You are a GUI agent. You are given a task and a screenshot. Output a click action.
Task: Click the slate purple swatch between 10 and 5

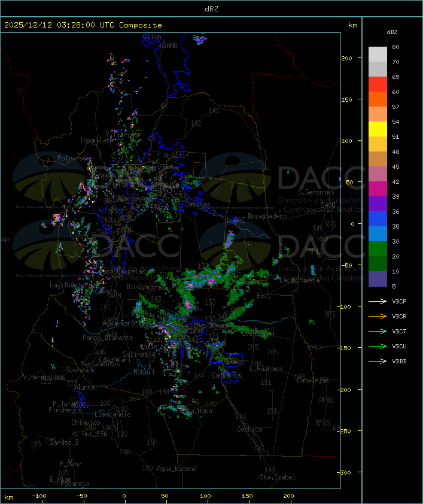point(378,279)
